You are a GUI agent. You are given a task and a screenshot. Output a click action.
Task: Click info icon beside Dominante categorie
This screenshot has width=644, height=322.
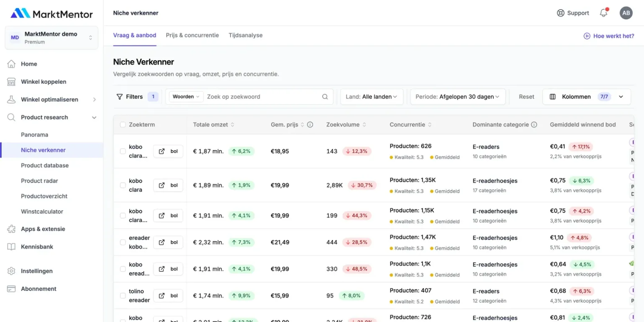point(534,125)
